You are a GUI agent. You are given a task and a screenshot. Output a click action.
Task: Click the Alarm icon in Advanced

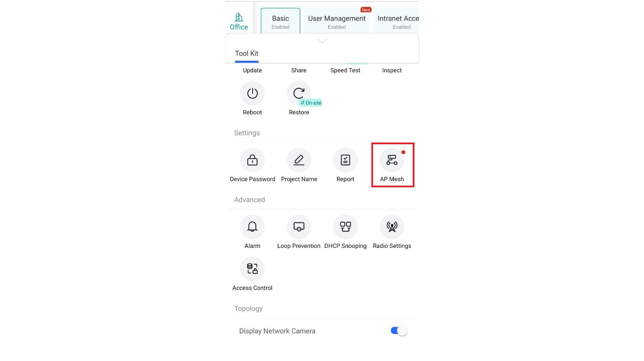(252, 226)
